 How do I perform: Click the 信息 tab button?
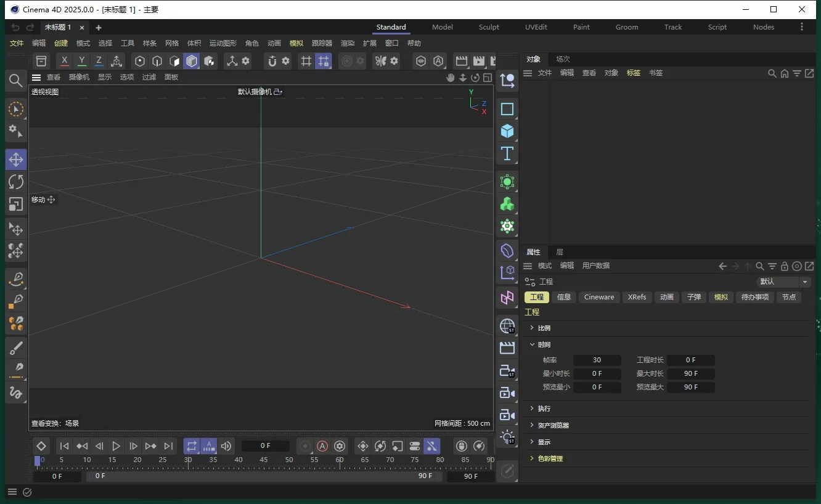(x=564, y=297)
